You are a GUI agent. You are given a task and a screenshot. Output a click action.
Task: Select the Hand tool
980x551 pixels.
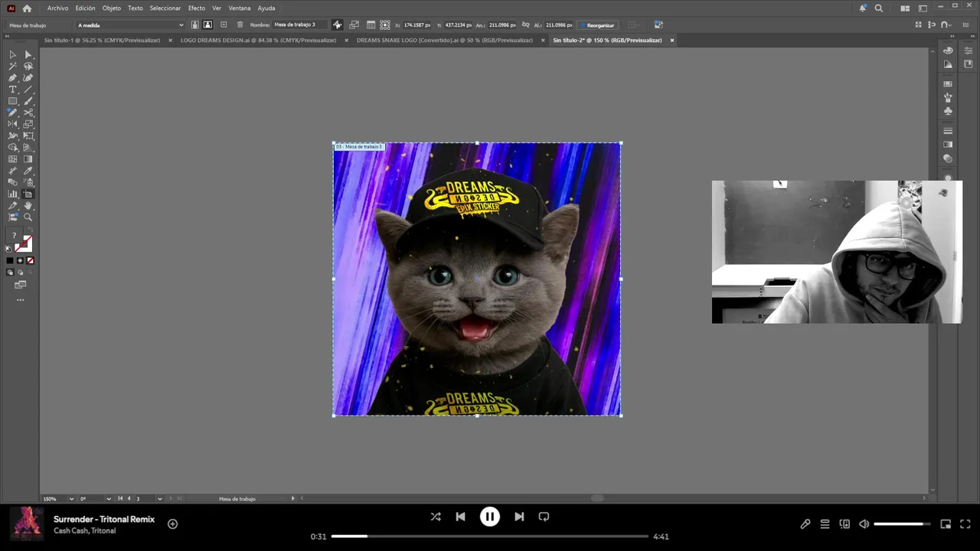[28, 206]
